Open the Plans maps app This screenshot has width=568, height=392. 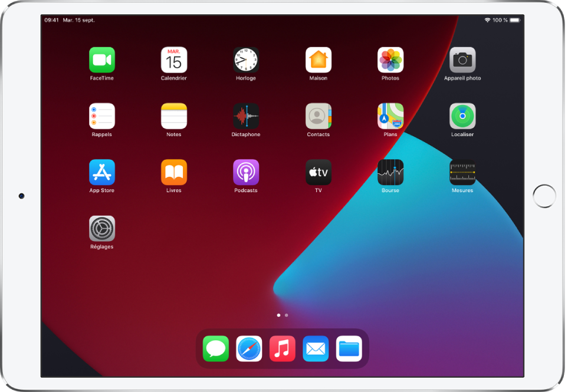[390, 116]
